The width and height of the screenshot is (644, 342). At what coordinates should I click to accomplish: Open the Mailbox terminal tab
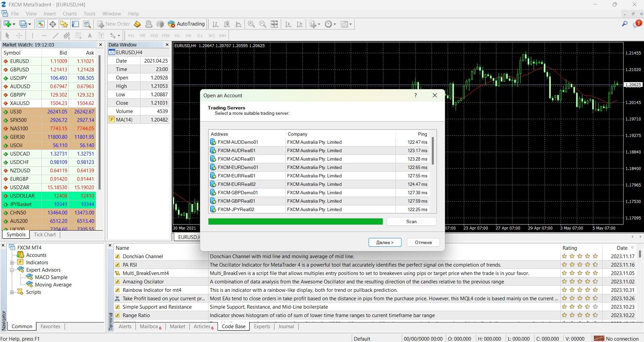(x=151, y=327)
